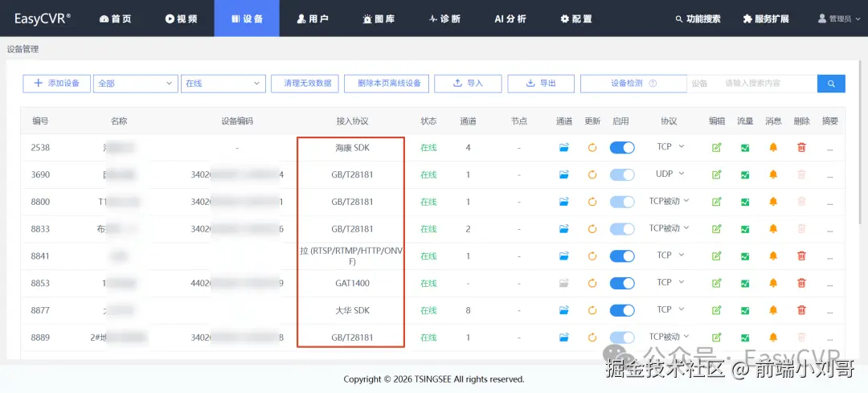Toggle enable switch for device 8833

coord(622,228)
